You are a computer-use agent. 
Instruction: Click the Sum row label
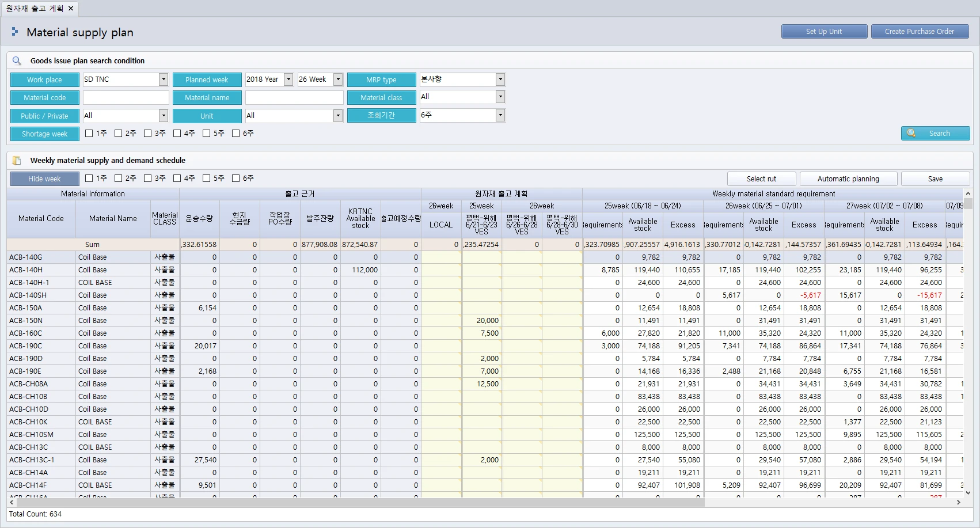92,245
